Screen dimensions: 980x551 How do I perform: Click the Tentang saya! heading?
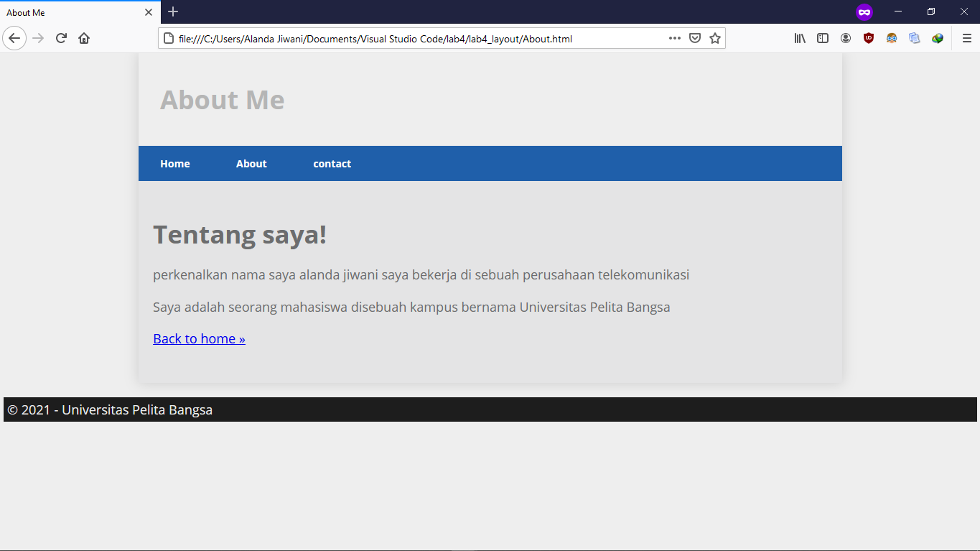click(x=240, y=234)
